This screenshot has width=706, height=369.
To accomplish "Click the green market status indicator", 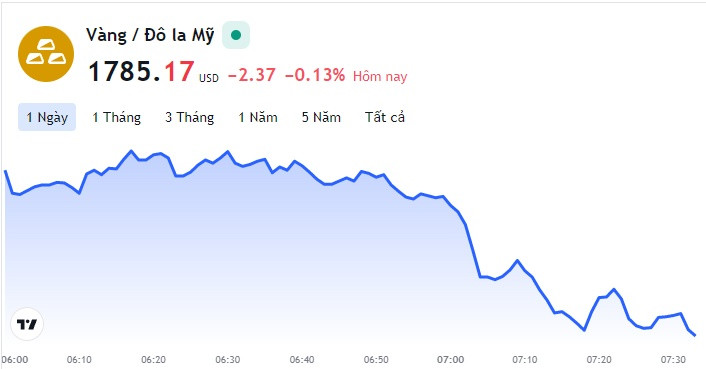I will [236, 35].
